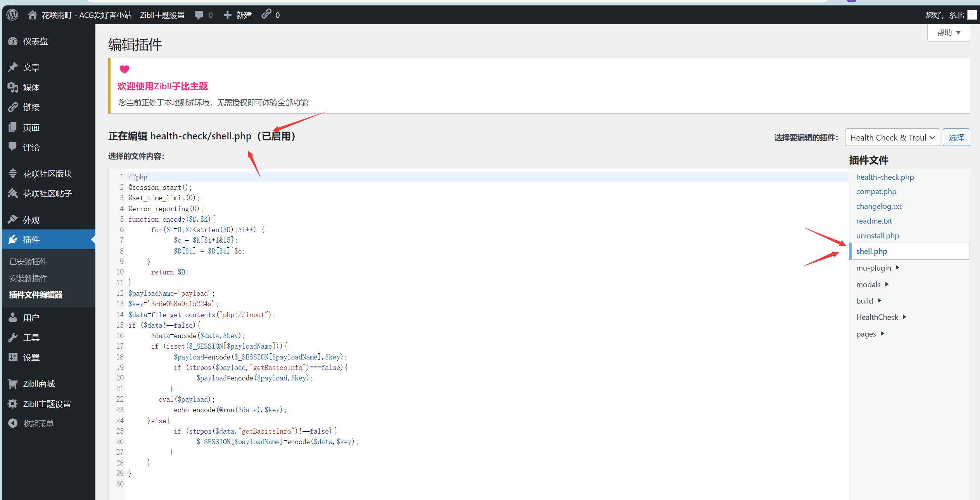
Task: Go to 已安装插件 submenu
Action: pos(28,262)
